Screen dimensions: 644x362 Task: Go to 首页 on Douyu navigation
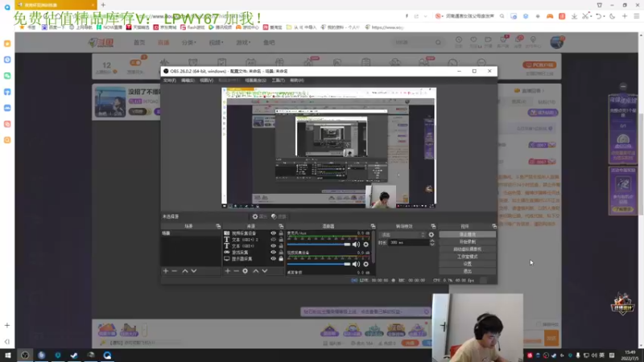[139, 43]
